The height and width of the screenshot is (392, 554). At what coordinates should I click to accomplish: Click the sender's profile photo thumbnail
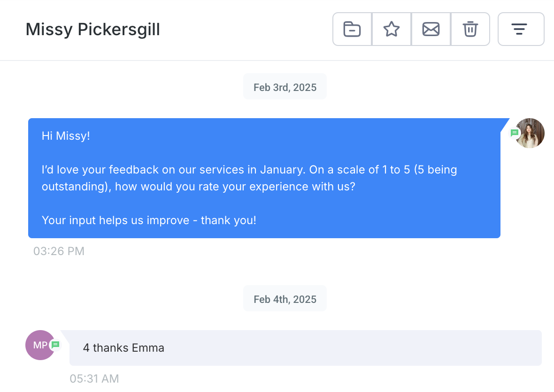pos(531,133)
